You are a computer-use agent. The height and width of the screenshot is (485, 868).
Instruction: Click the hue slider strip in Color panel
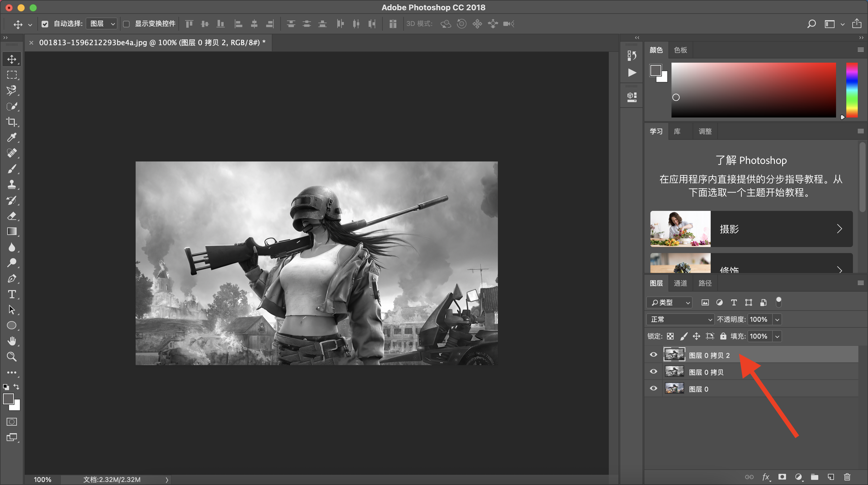click(x=852, y=90)
